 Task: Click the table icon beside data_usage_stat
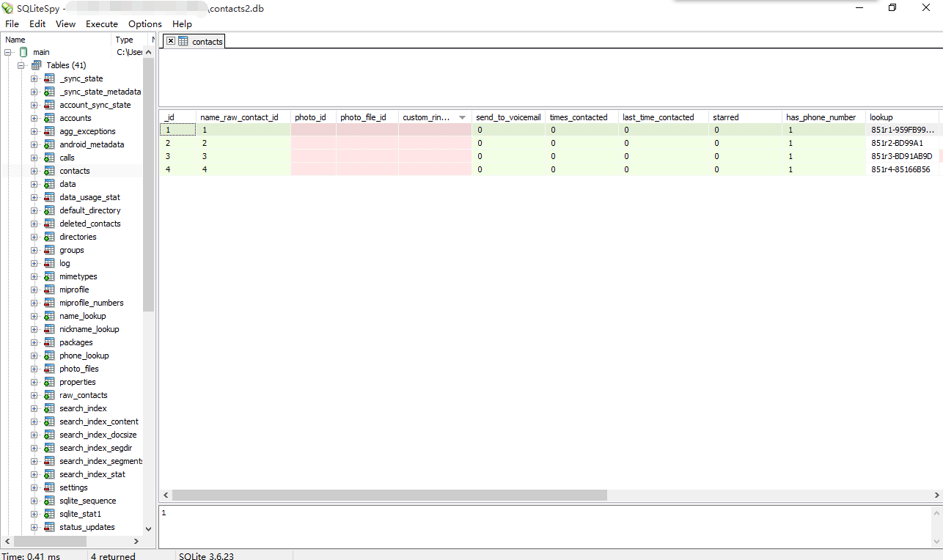49,197
